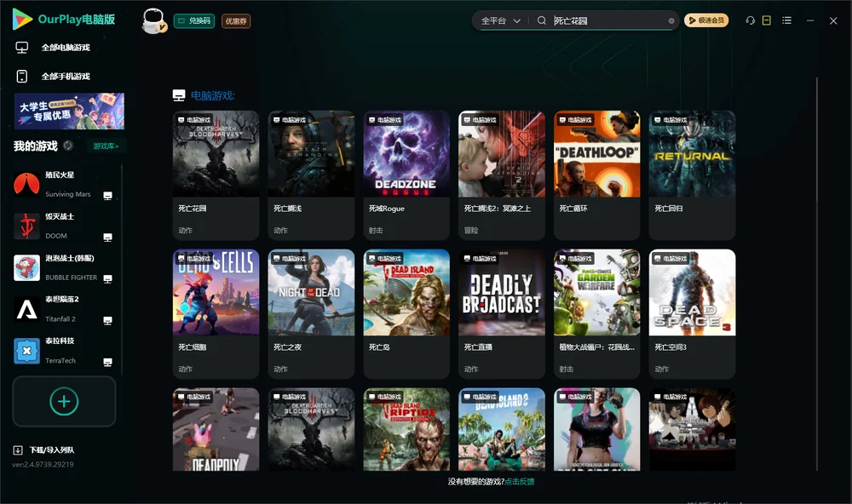The image size is (852, 504).
Task: Open the coupons button 优惠券
Action: tap(236, 20)
